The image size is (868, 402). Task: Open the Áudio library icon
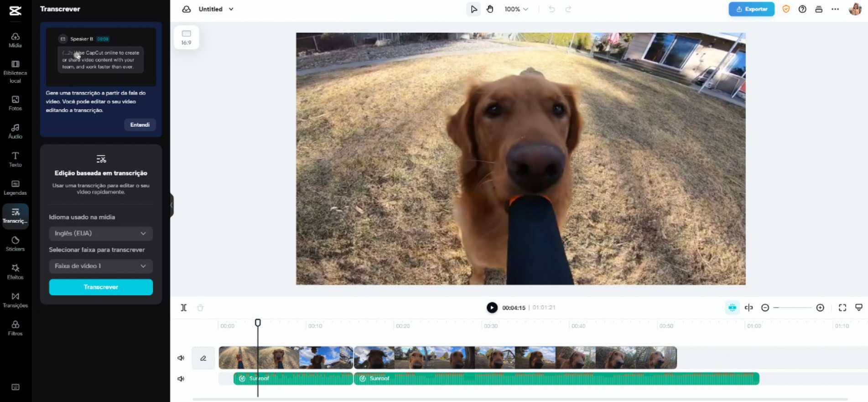tap(15, 131)
